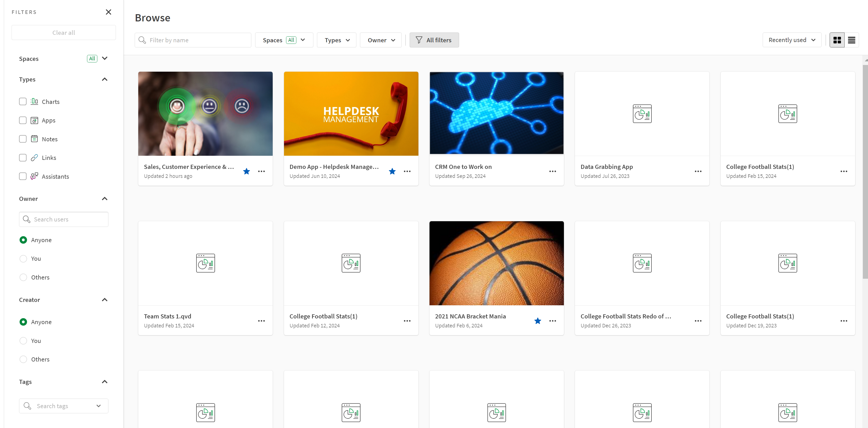Viewport: 868px width, 428px height.
Task: Close the Filters panel
Action: (x=108, y=12)
